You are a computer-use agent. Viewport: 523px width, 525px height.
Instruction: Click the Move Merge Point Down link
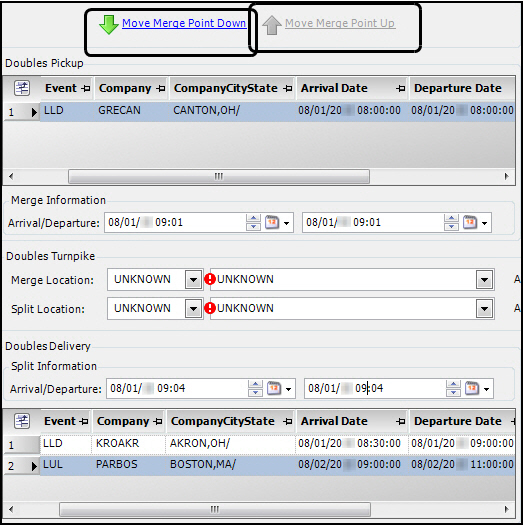click(184, 23)
